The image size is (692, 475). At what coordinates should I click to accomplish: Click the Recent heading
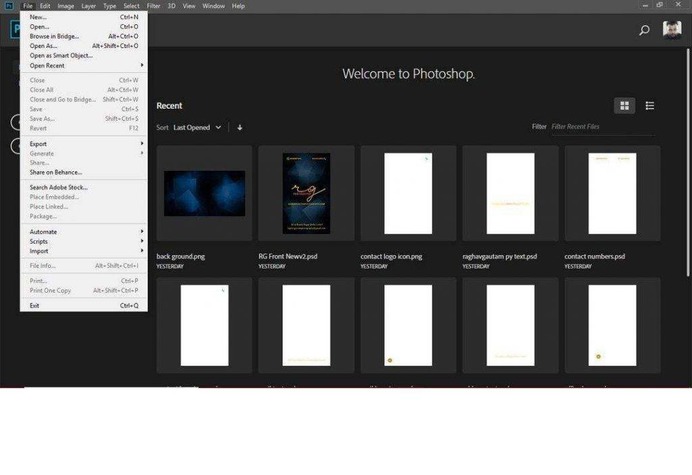click(x=169, y=106)
